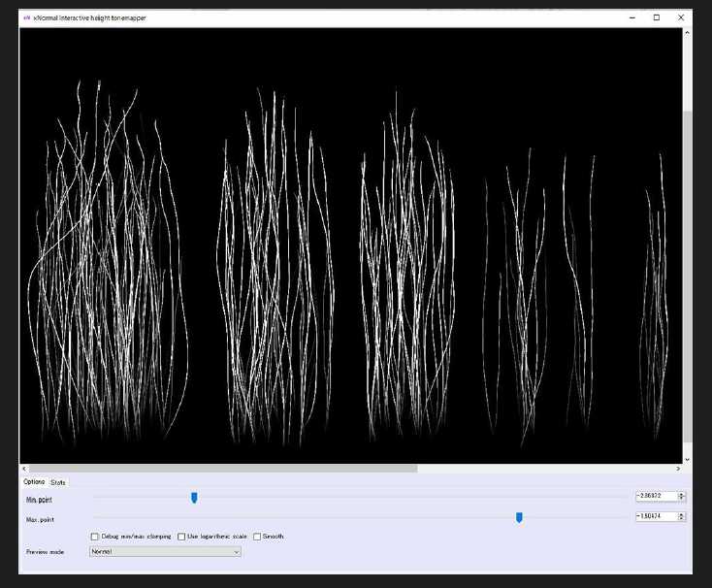Click the horizontal scrollbar thumb
Image resolution: width=712 pixels, height=588 pixels.
[x=223, y=469]
